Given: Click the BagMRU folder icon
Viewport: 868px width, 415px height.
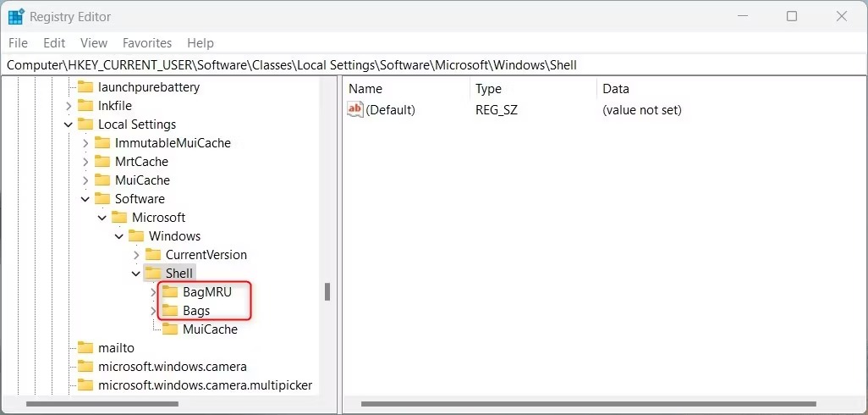Looking at the screenshot, I should (x=170, y=292).
